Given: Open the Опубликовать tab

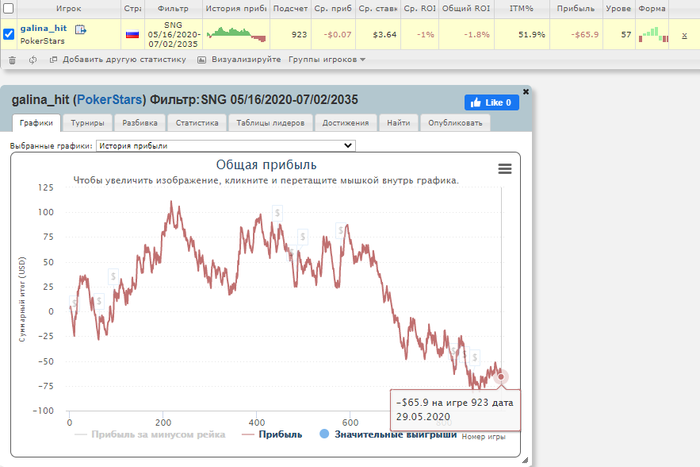Looking at the screenshot, I should click(455, 123).
